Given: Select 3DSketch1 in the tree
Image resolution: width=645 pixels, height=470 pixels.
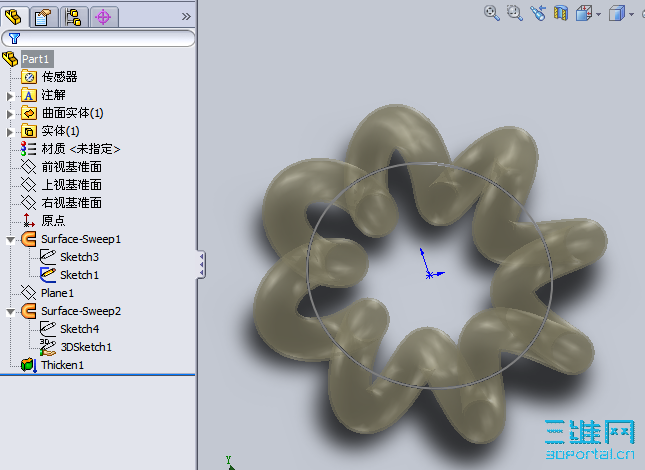Looking at the screenshot, I should (x=86, y=347).
